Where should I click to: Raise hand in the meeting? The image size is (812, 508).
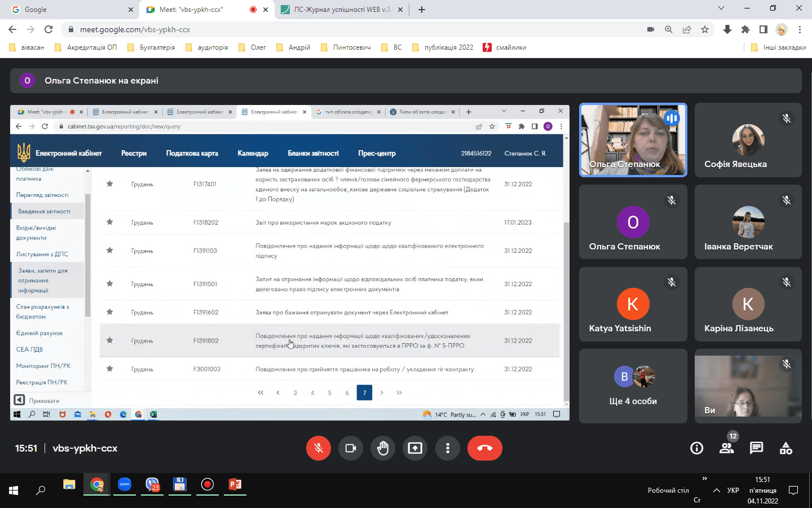click(383, 448)
